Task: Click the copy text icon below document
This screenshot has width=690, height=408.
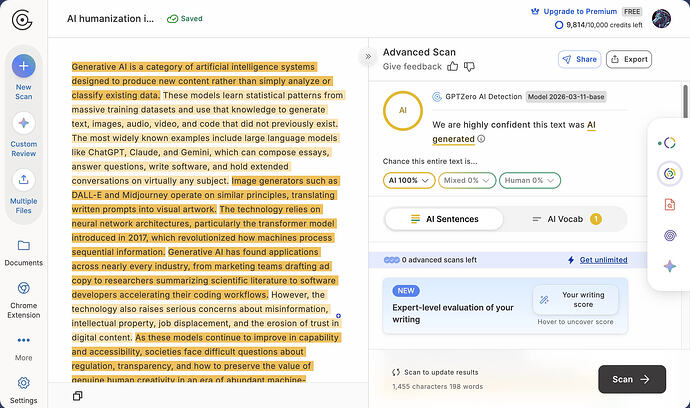Action: [77, 396]
